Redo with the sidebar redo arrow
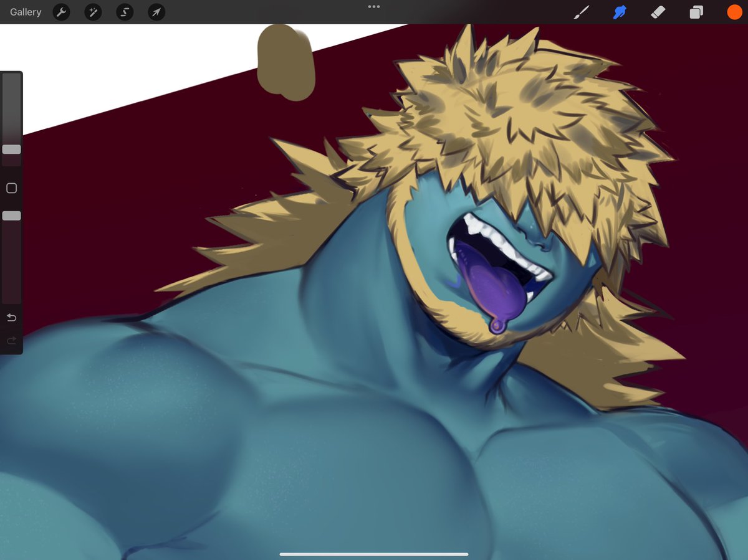This screenshot has width=748, height=560. [x=11, y=341]
